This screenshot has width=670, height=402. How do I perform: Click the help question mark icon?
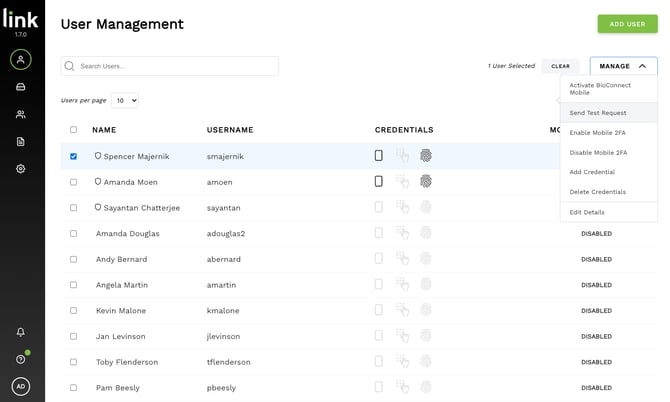click(21, 359)
